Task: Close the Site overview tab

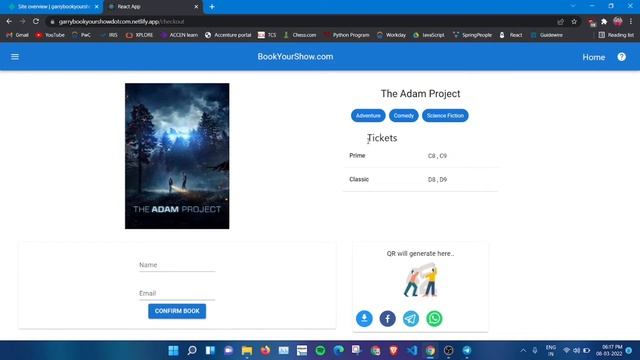Action: click(96, 7)
